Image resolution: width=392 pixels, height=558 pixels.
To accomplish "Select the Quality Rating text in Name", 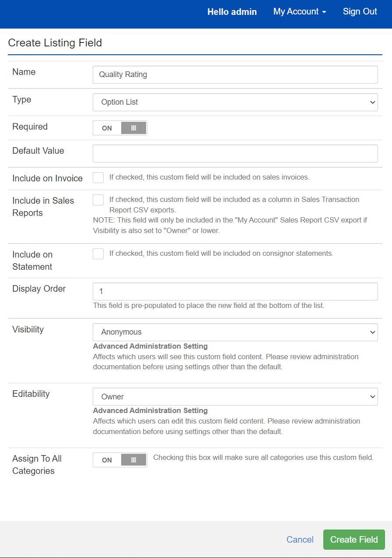I will point(122,74).
